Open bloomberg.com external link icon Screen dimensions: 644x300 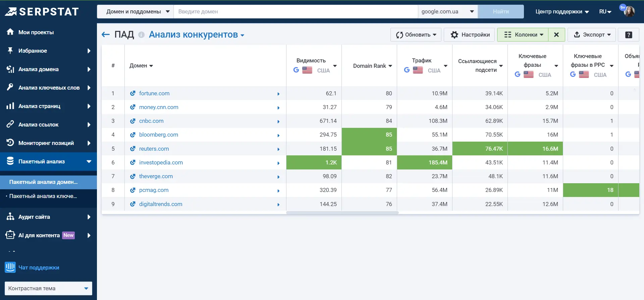133,135
